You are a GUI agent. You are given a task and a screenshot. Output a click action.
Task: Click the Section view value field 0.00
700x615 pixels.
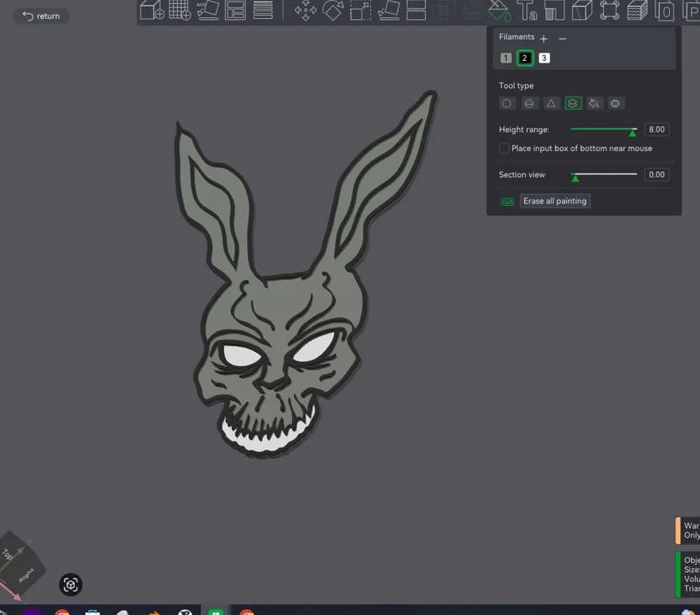[657, 174]
